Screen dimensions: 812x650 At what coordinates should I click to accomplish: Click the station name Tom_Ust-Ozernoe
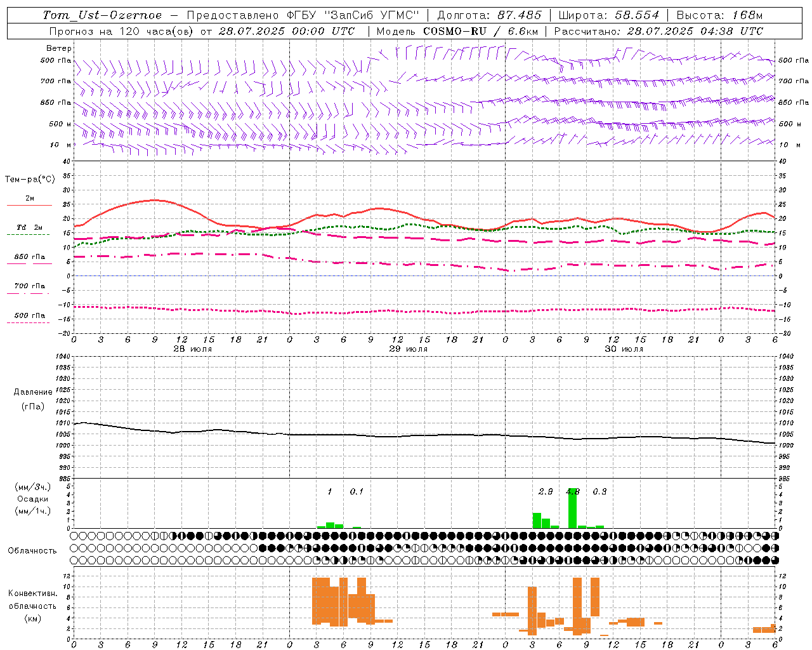pos(102,15)
